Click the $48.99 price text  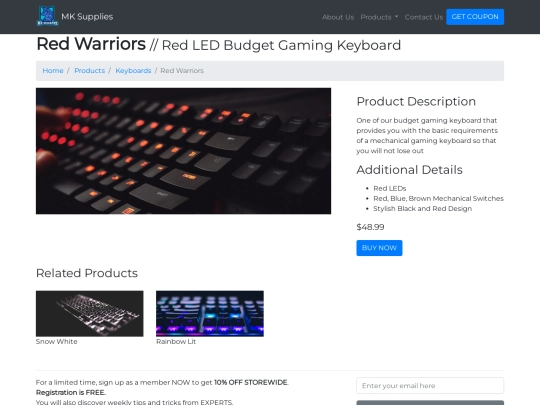click(370, 227)
